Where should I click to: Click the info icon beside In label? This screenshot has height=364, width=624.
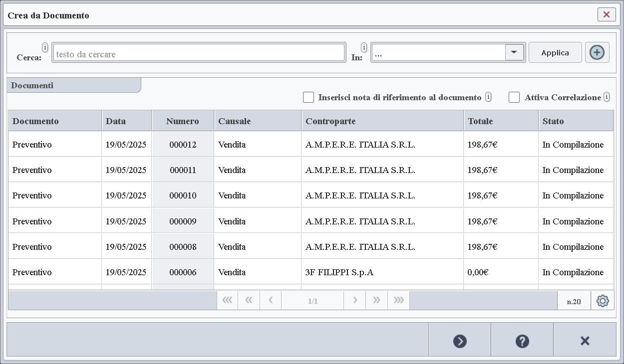pos(364,47)
